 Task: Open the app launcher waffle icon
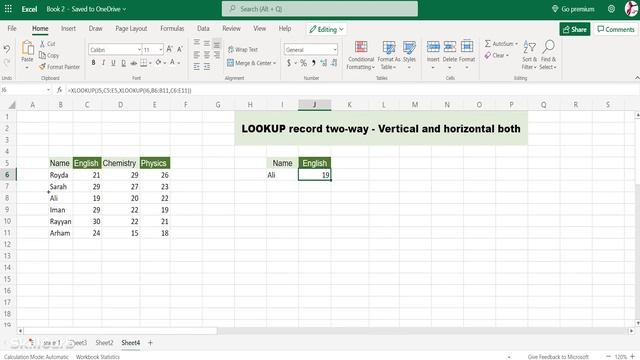point(8,9)
